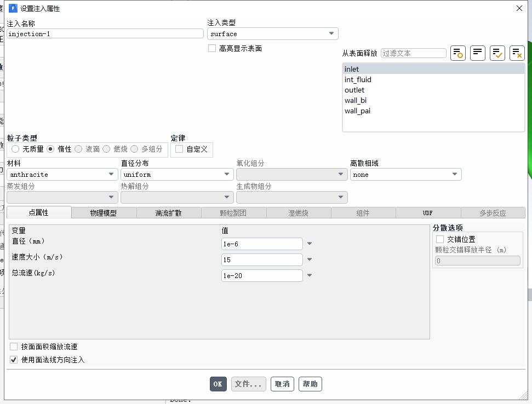Click the toggle tree view list icon
The width and height of the screenshot is (532, 404).
click(x=457, y=53)
